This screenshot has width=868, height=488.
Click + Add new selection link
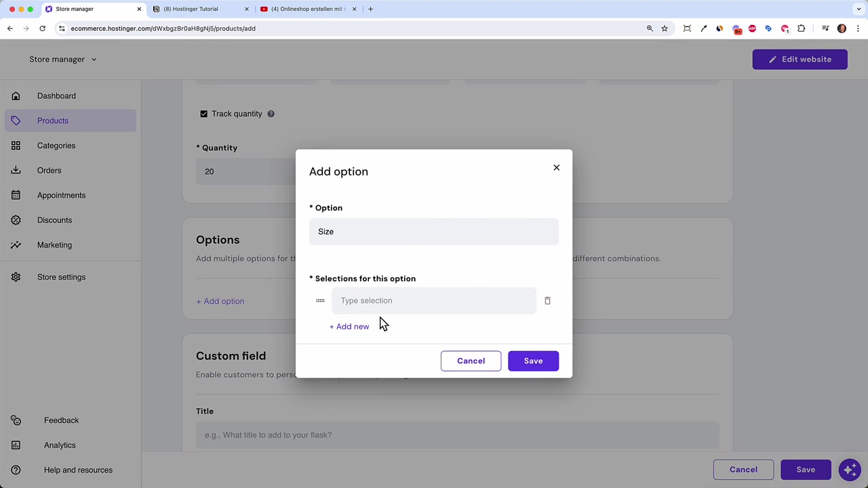tap(349, 327)
